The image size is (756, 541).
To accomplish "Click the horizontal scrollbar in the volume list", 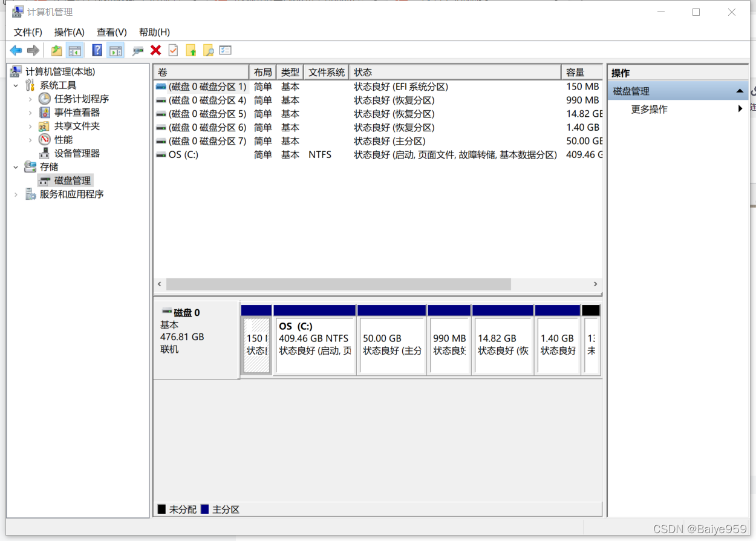I will click(339, 284).
